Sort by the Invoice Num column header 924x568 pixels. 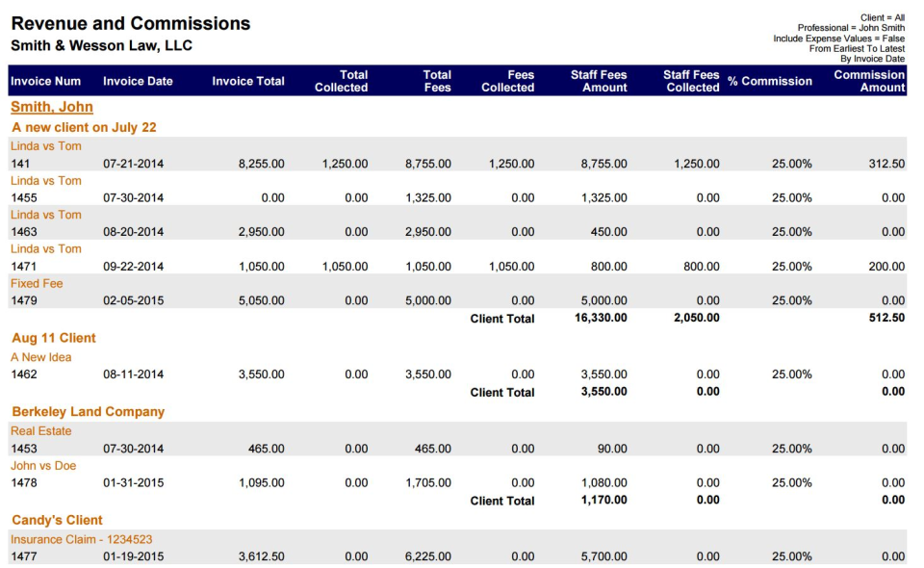click(x=45, y=81)
